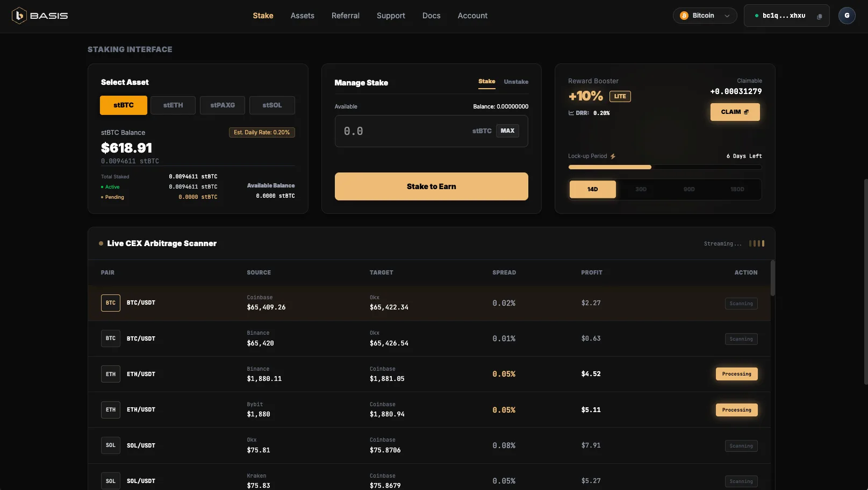The width and height of the screenshot is (868, 490).
Task: Click the $618.91 stBTC balance
Action: click(127, 148)
